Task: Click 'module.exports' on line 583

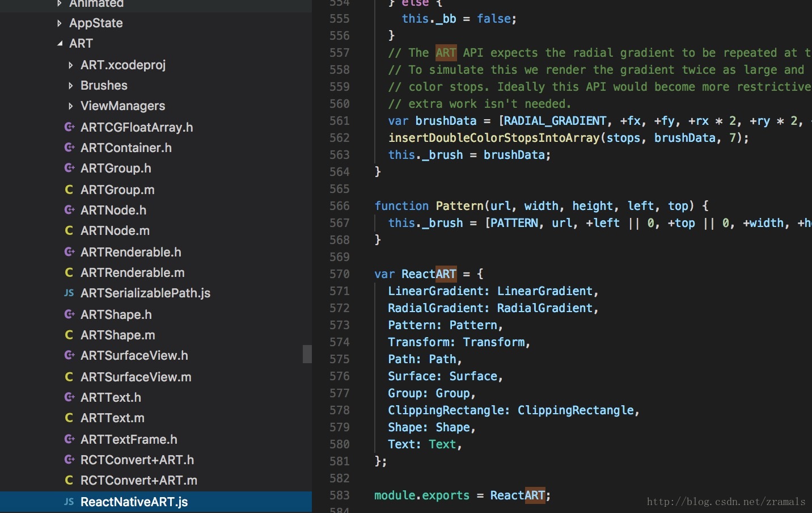Action: [x=422, y=495]
